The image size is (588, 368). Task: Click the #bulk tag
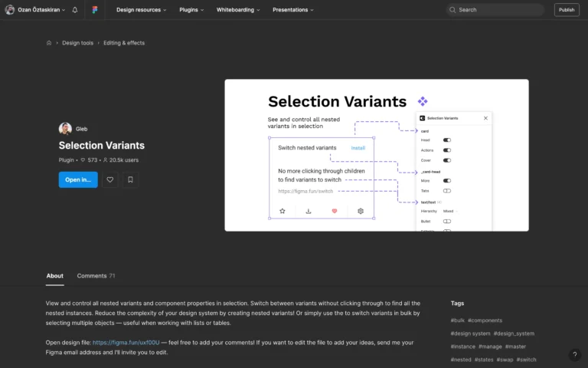[458, 320]
